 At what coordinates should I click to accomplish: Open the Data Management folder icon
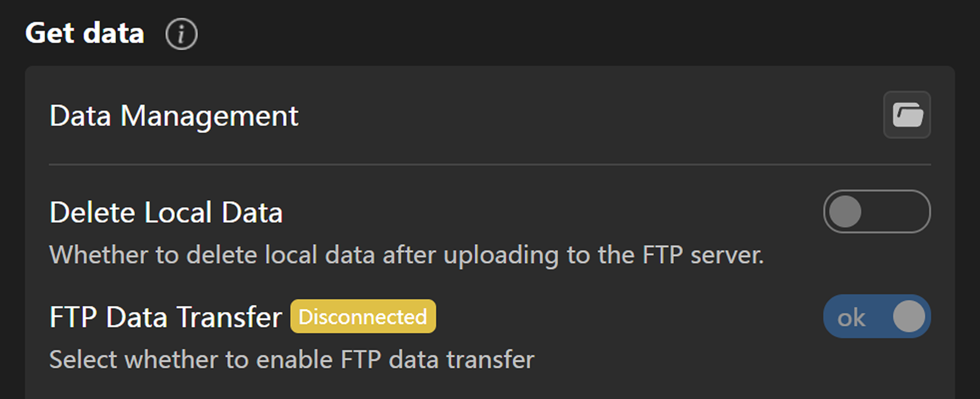point(907,115)
